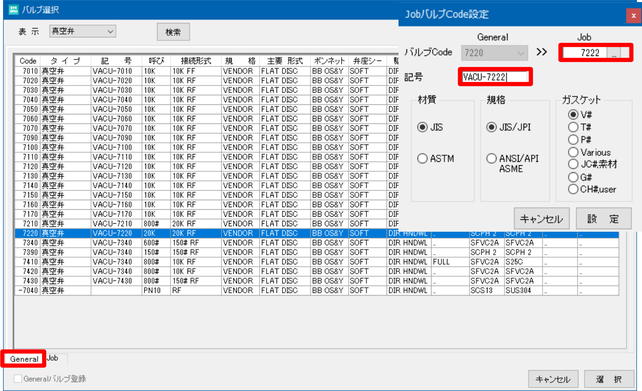Click the Job code browse button
The width and height of the screenshot is (642, 391).
click(x=613, y=53)
